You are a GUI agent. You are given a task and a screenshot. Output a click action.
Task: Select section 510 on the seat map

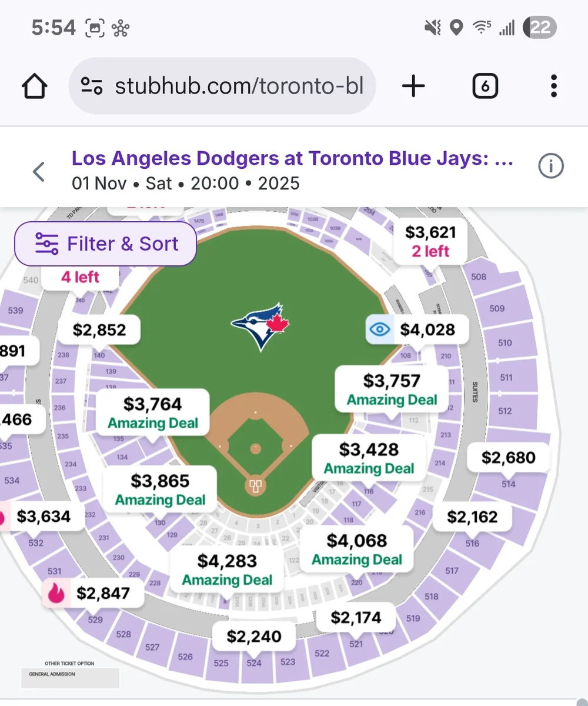505,342
